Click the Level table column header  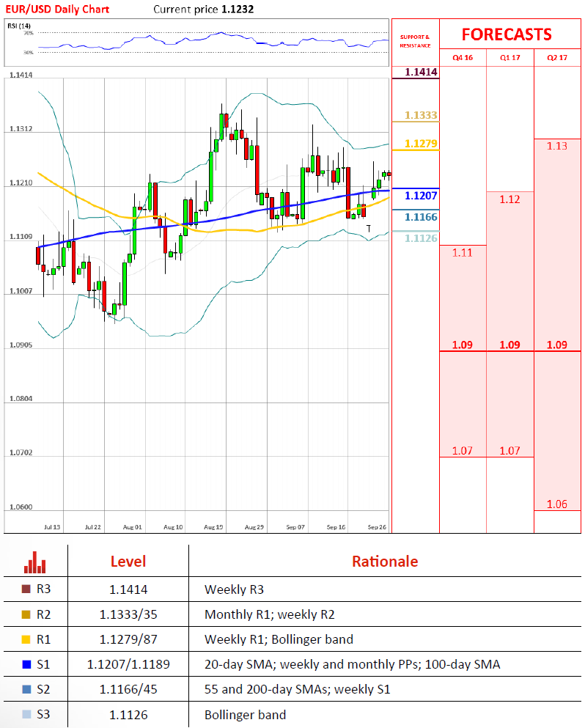point(128,562)
